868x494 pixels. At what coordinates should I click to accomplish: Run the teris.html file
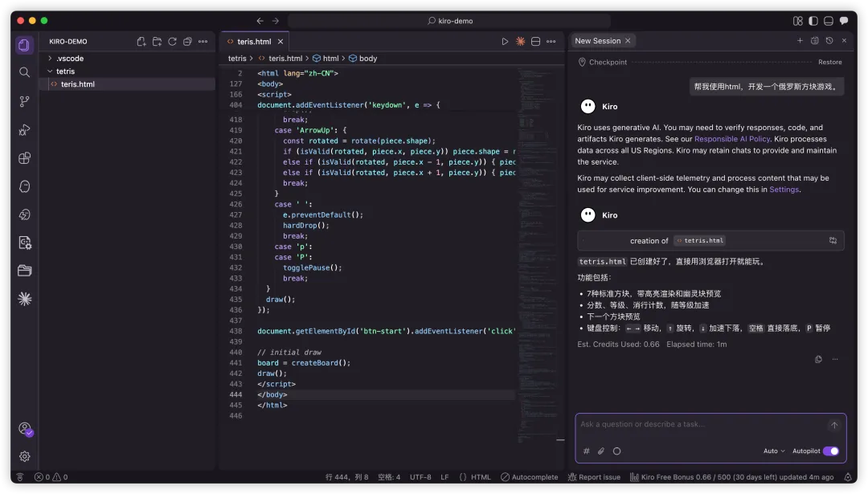click(505, 42)
